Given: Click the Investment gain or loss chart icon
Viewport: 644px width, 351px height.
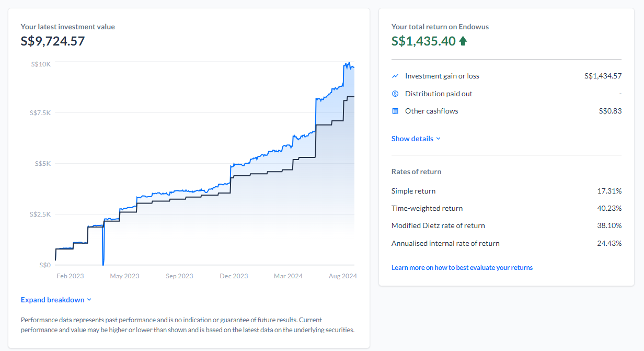Looking at the screenshot, I should tap(395, 76).
